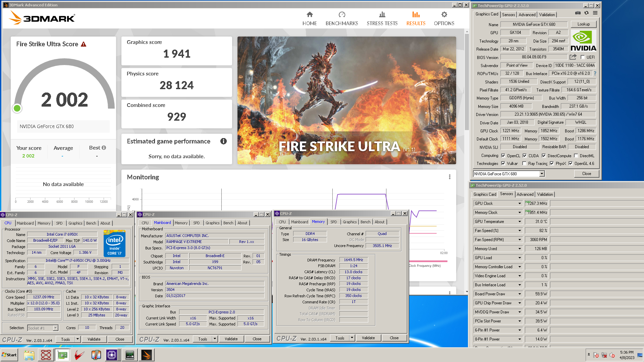
Task: Open 3DMark Stress Tests section icon
Action: click(382, 14)
